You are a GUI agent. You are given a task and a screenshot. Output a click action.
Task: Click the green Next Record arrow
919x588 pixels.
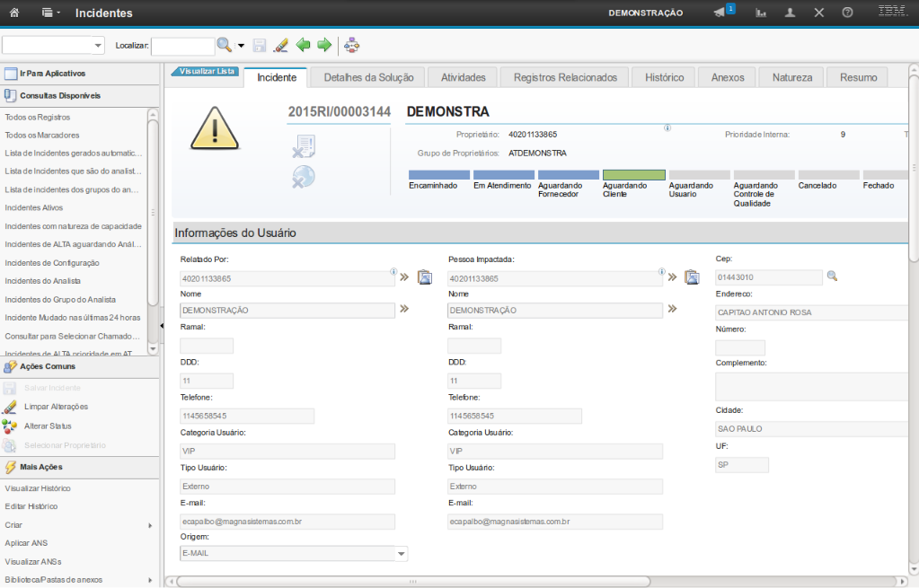(324, 45)
